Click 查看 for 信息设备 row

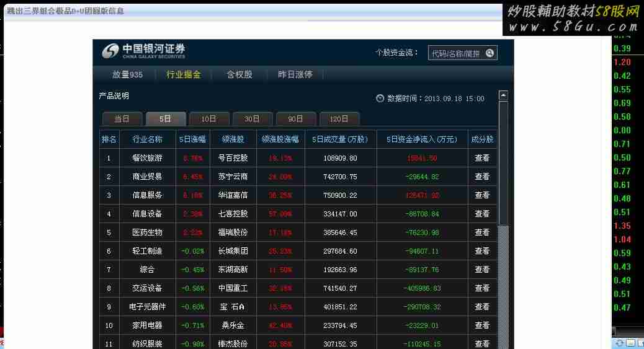(482, 214)
